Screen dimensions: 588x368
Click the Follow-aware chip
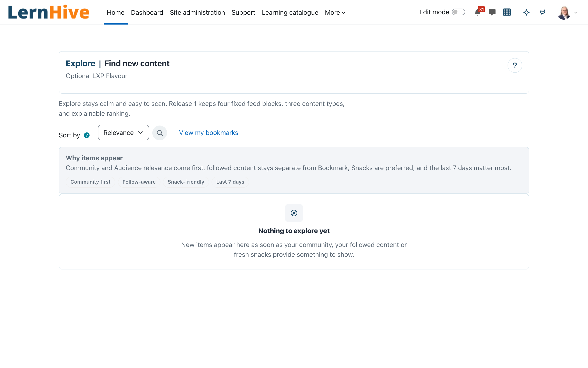tap(139, 182)
